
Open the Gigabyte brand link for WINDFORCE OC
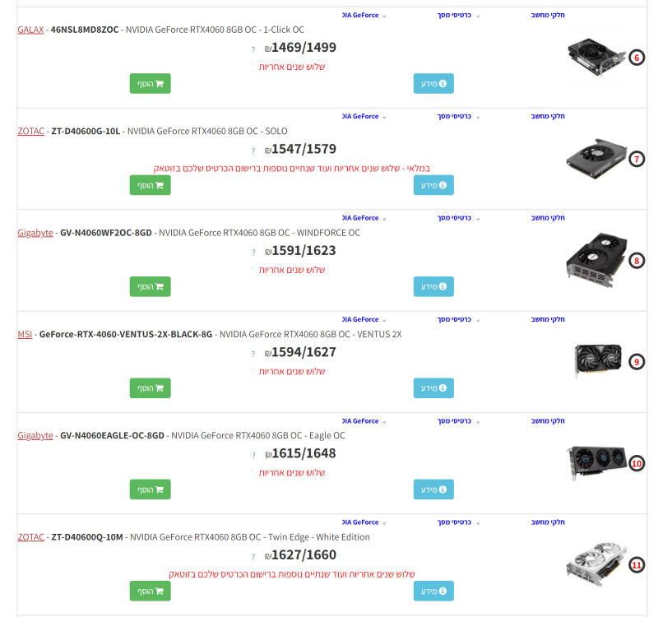pyautogui.click(x=35, y=233)
